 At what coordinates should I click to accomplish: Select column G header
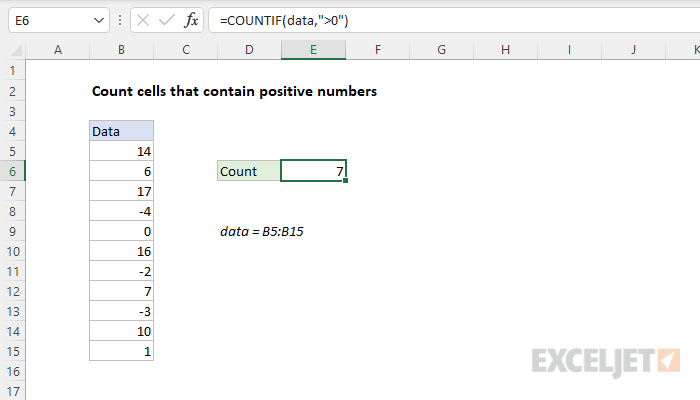(442, 50)
